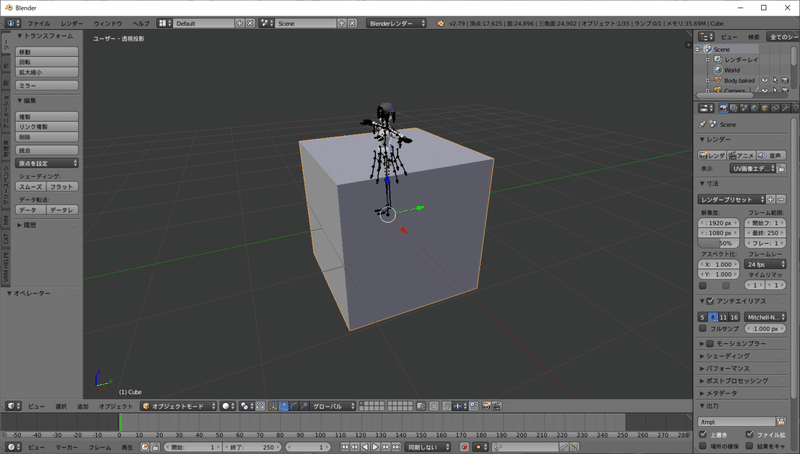
Task: Open the timeline editor type clock icon
Action: click(13, 447)
